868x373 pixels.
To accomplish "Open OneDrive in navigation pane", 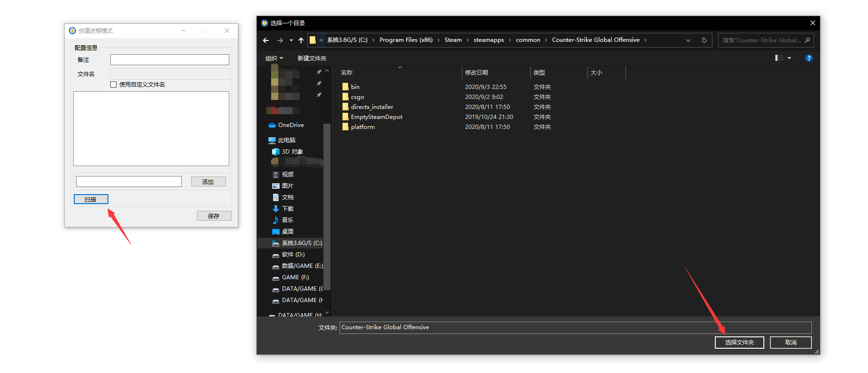I will [291, 125].
